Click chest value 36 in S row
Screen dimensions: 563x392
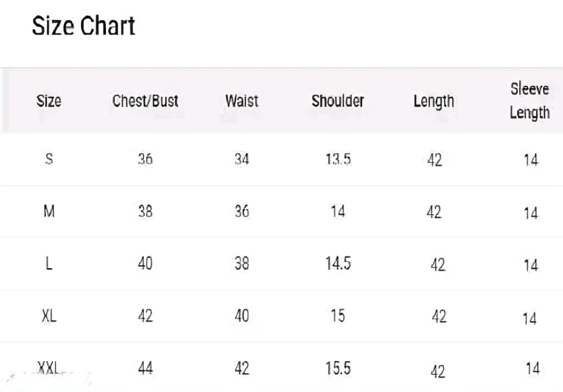(x=145, y=159)
